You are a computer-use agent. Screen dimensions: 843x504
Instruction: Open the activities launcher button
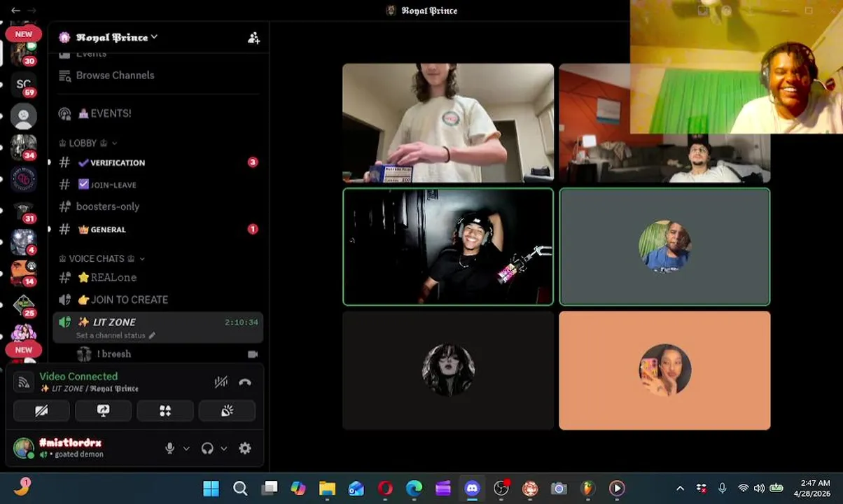click(165, 411)
